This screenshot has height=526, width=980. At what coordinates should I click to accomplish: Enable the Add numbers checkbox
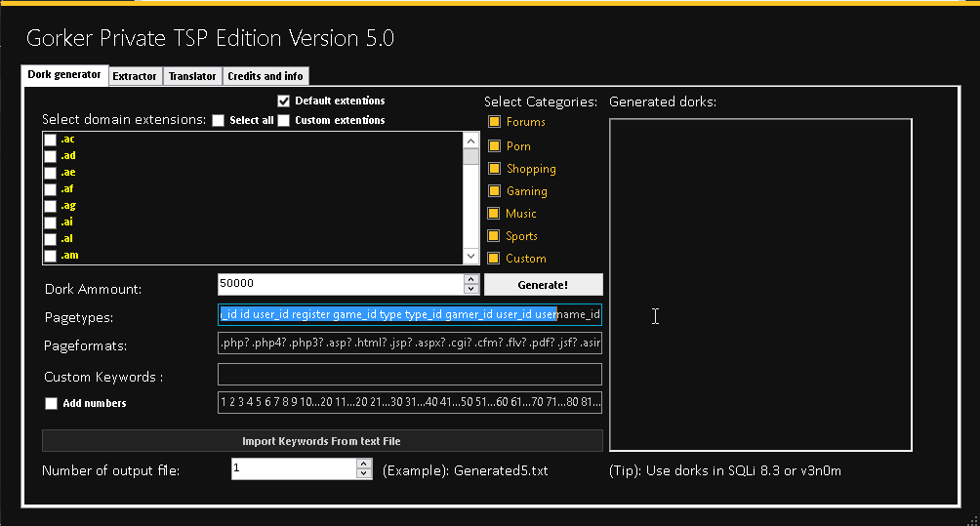pyautogui.click(x=52, y=404)
